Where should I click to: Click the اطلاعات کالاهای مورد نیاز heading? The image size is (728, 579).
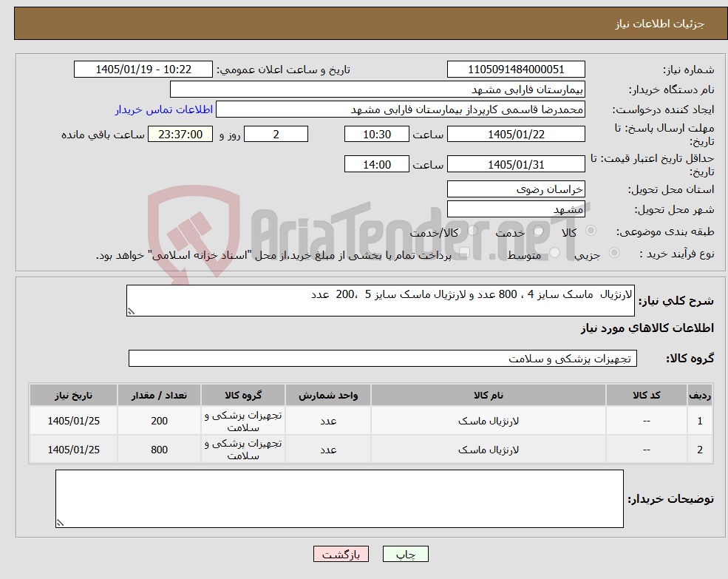[647, 328]
